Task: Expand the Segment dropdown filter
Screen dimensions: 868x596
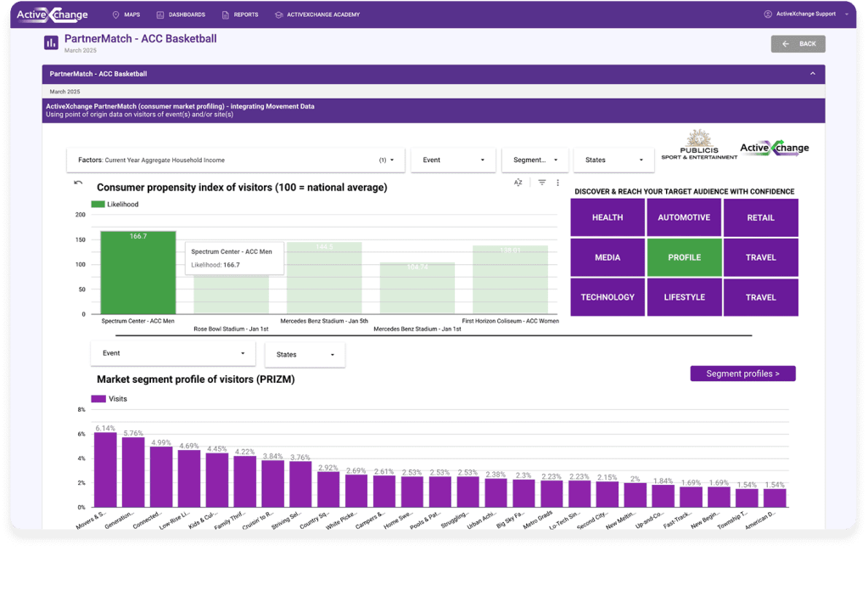Action: 535,160
